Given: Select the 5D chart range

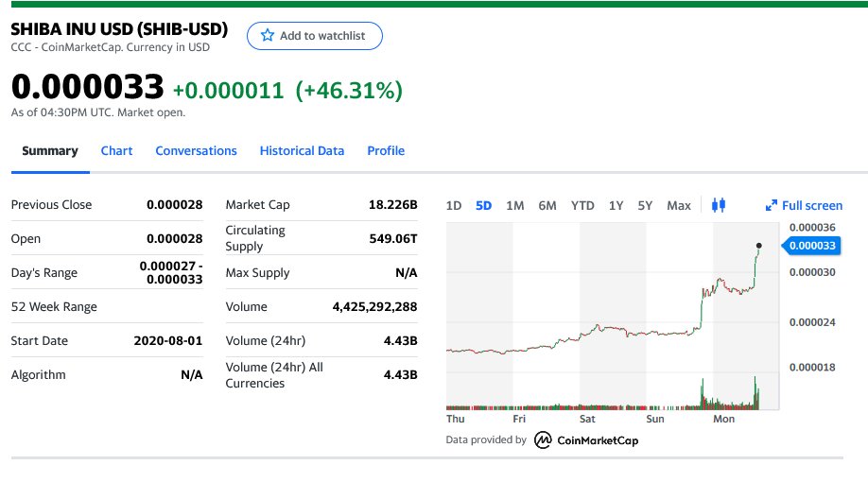Looking at the screenshot, I should pos(483,205).
